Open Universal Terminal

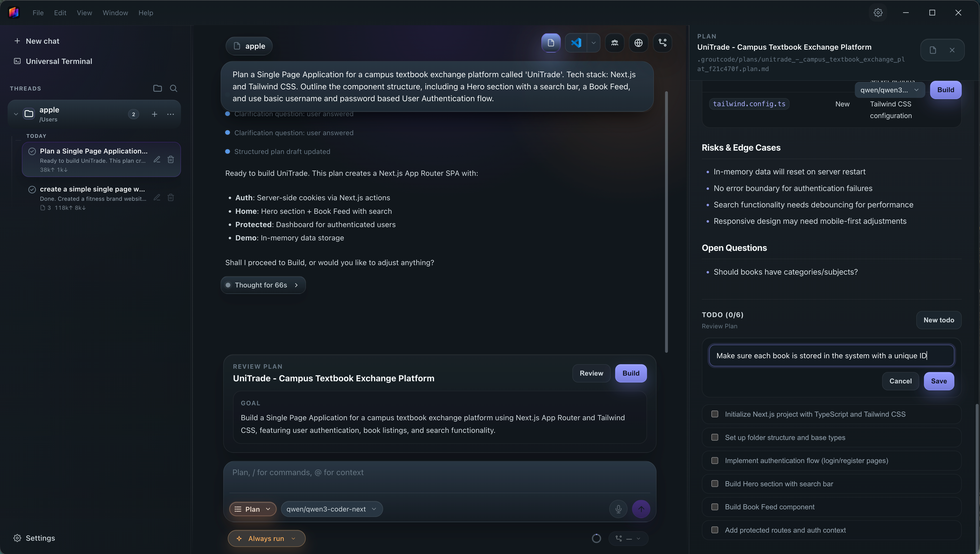point(53,61)
